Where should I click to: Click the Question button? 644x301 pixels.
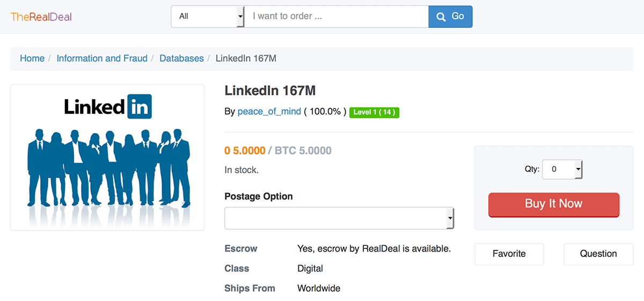click(598, 254)
